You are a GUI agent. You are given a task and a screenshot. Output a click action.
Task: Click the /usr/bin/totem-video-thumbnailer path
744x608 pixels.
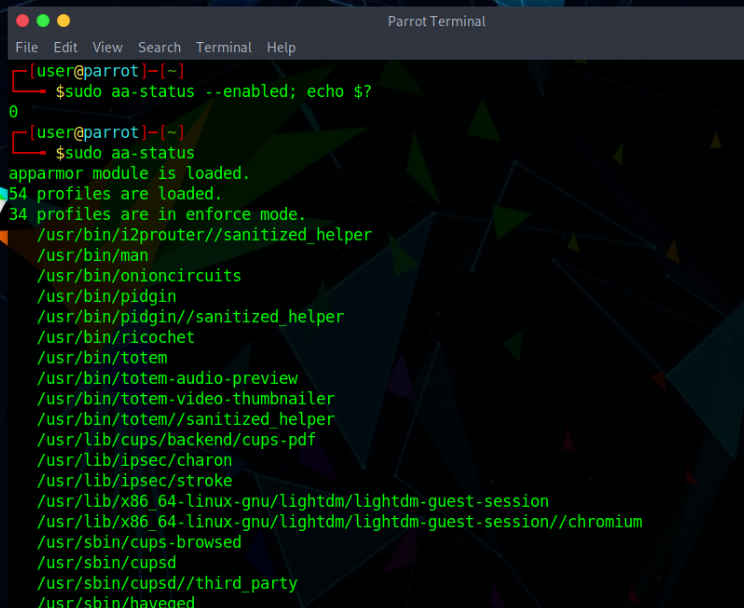tap(185, 399)
